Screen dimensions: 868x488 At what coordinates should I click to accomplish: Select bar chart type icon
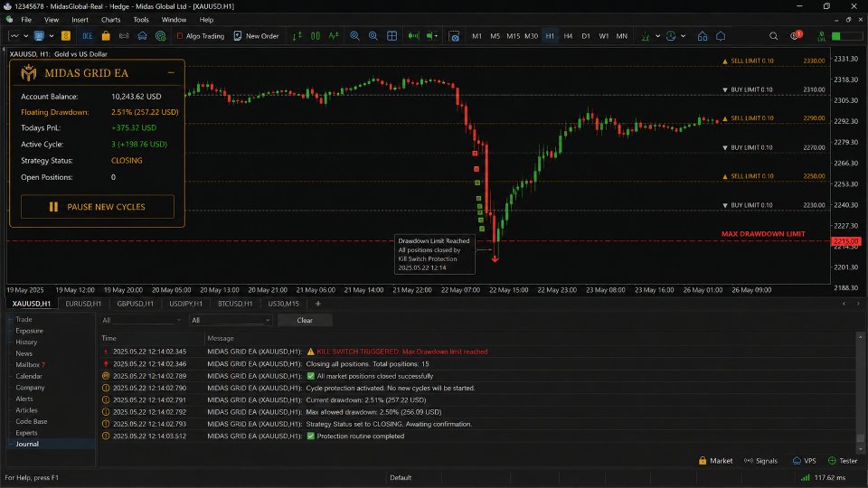[297, 36]
